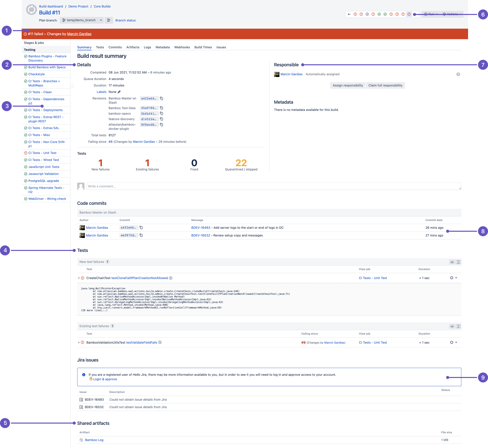This screenshot has height=448, width=488.
Task: Select the Webhooks tab
Action: click(x=182, y=47)
